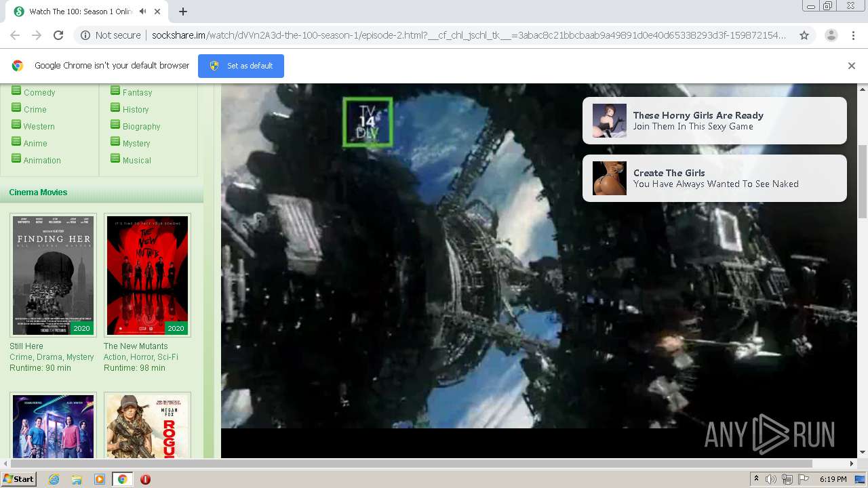
Task: Open the Finding Her movie poster
Action: tap(53, 275)
